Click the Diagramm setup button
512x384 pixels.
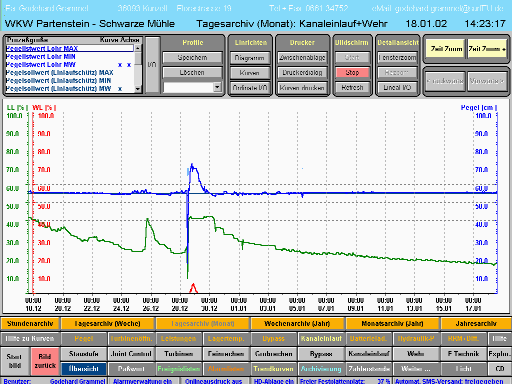click(x=250, y=58)
